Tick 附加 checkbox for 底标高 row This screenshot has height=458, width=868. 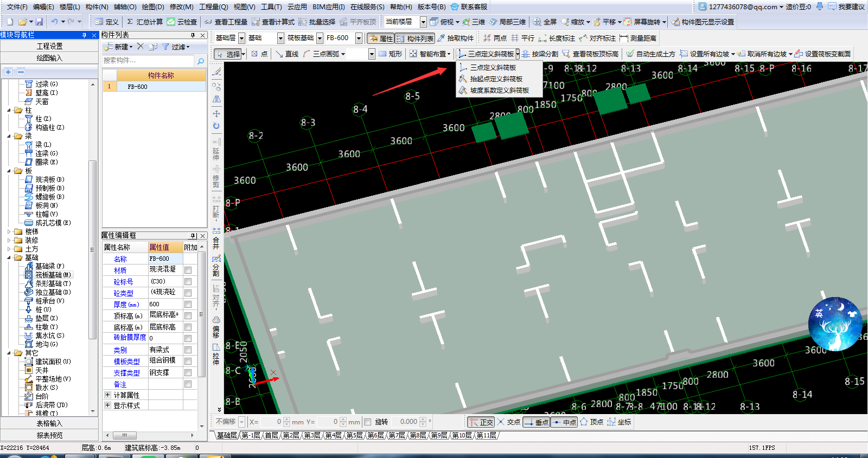pos(188,327)
